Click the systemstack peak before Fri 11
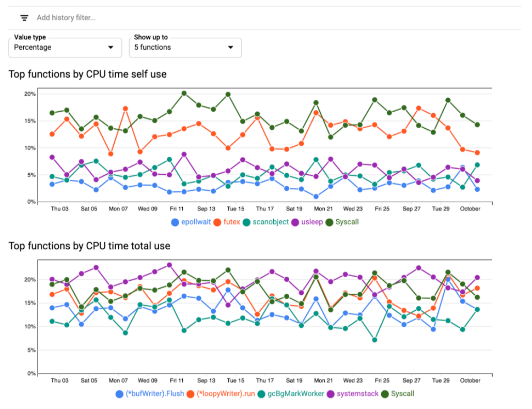532x409 pixels. coord(169,265)
